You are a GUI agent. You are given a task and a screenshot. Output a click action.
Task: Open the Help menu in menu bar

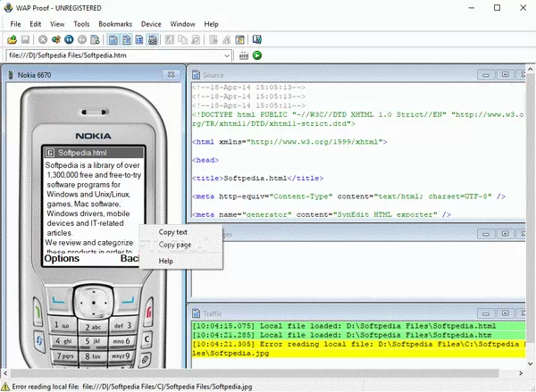click(x=211, y=24)
